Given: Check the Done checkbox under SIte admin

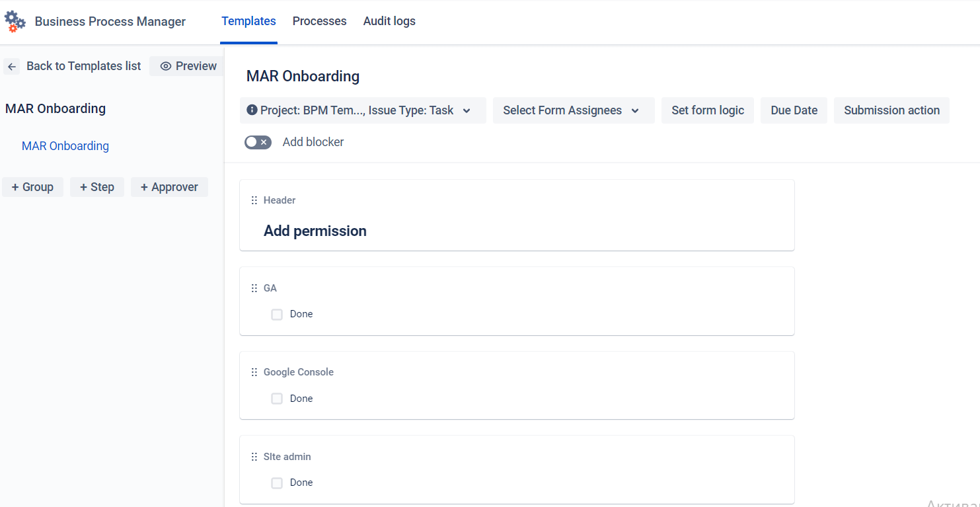Looking at the screenshot, I should pos(276,483).
